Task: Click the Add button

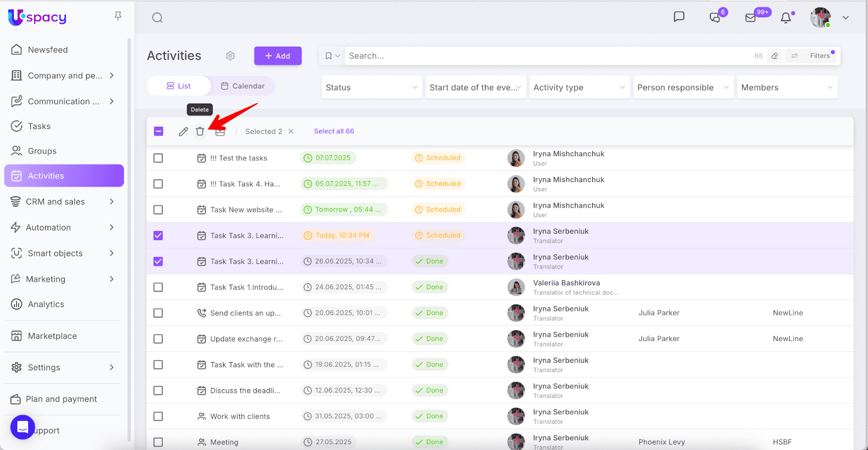Action: [278, 56]
